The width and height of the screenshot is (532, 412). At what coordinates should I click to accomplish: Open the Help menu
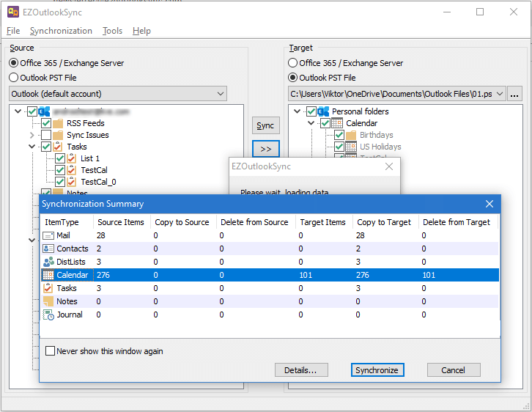pos(141,31)
